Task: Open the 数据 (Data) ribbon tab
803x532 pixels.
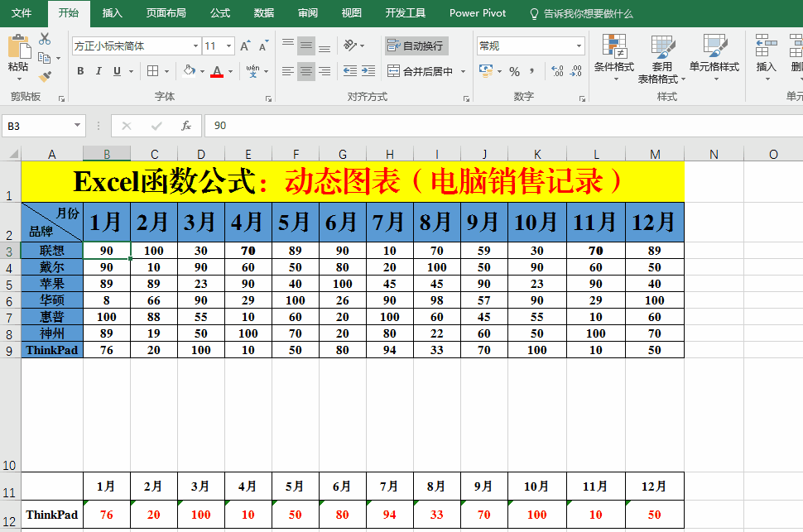Action: pos(263,13)
